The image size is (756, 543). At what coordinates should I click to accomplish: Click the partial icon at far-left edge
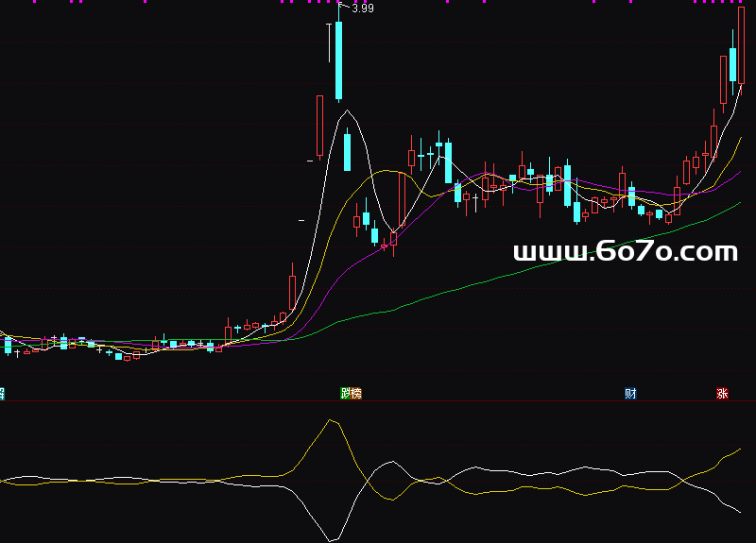tap(2, 393)
